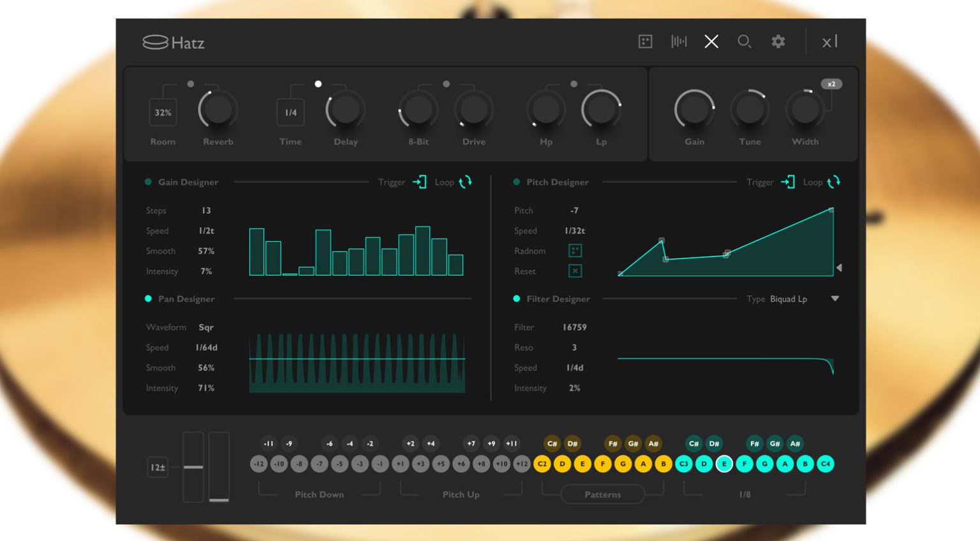Image resolution: width=980 pixels, height=541 pixels.
Task: Click the Reverb knob
Action: click(x=218, y=110)
